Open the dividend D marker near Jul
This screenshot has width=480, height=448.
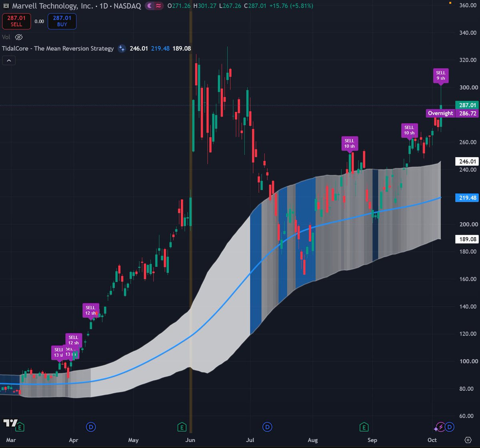(x=267, y=427)
